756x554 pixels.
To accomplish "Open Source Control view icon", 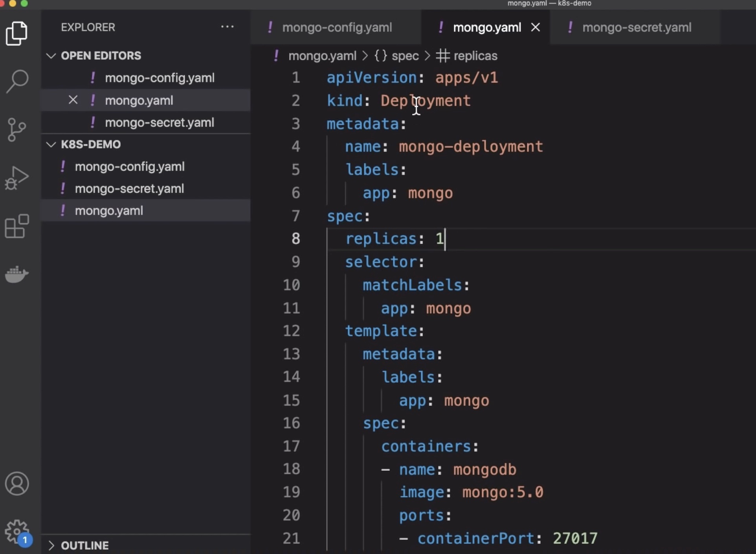I will click(17, 130).
